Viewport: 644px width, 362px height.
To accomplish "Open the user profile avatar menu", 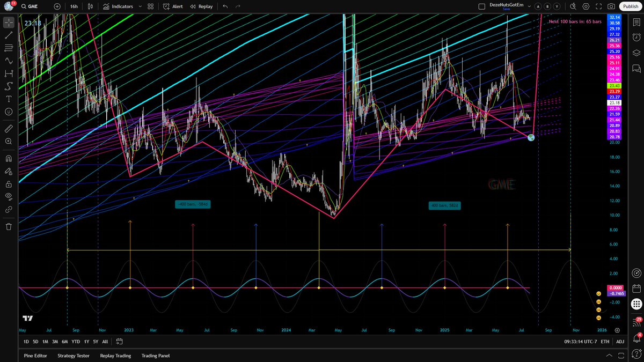I will 9,6.
